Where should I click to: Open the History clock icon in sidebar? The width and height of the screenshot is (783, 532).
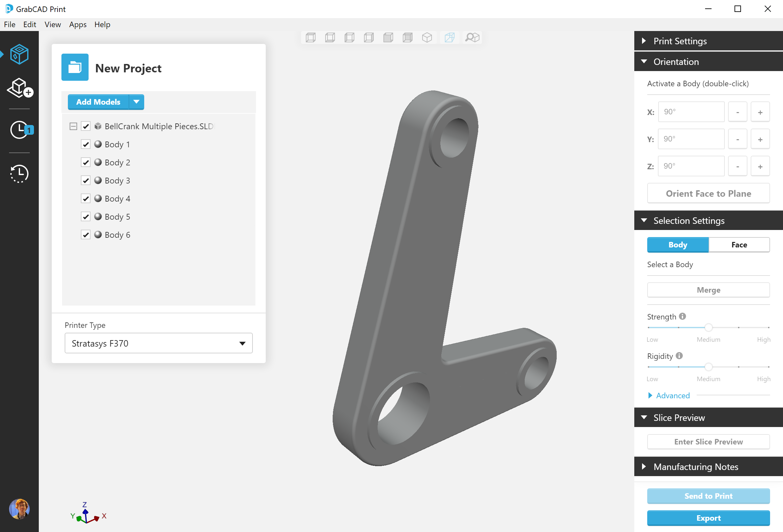point(19,174)
